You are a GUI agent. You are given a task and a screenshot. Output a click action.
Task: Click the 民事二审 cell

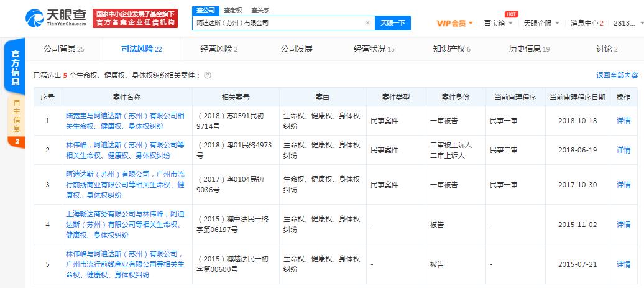tap(504, 150)
